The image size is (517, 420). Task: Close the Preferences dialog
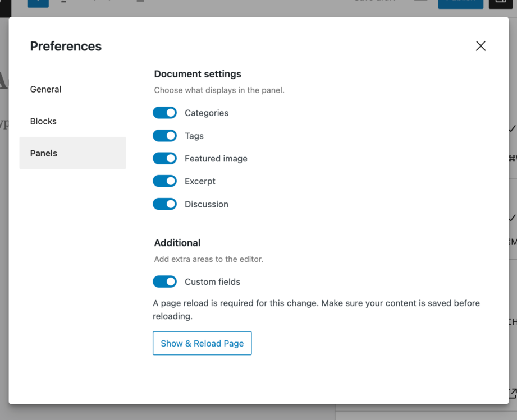point(481,46)
